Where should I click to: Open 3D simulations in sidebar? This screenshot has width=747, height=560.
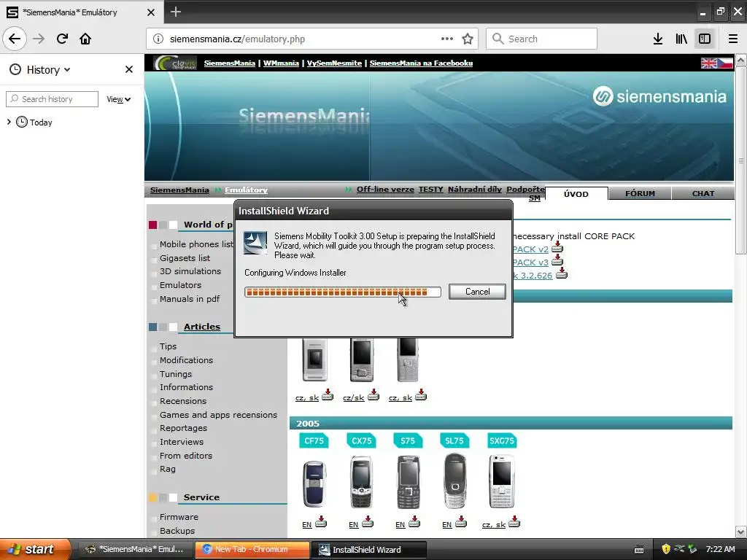pyautogui.click(x=190, y=271)
